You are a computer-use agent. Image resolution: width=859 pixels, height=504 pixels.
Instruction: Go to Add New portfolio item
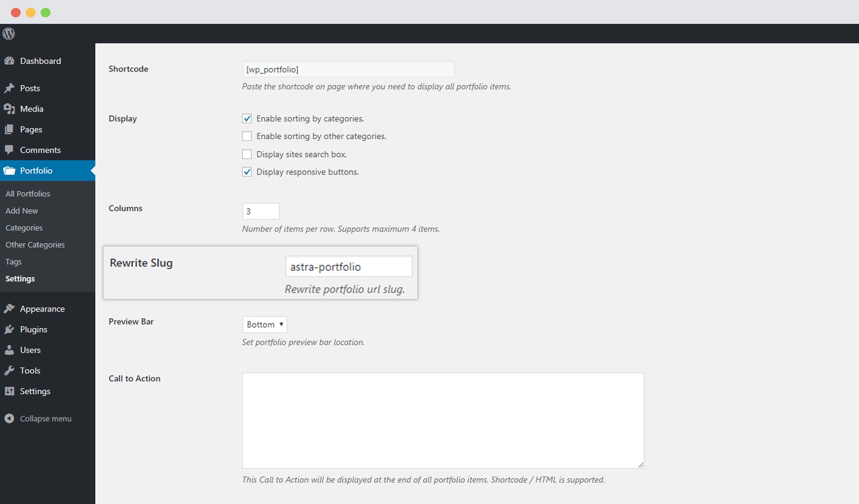click(21, 210)
